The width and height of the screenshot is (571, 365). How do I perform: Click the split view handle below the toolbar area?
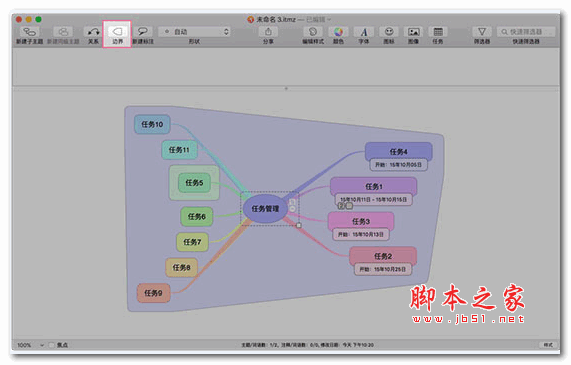point(286,88)
